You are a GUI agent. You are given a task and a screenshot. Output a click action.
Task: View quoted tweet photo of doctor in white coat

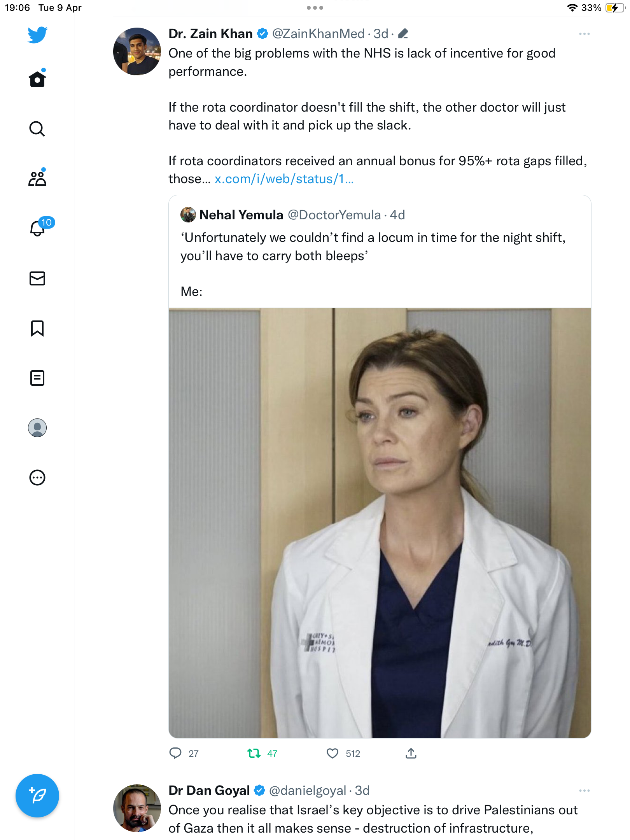[380, 523]
